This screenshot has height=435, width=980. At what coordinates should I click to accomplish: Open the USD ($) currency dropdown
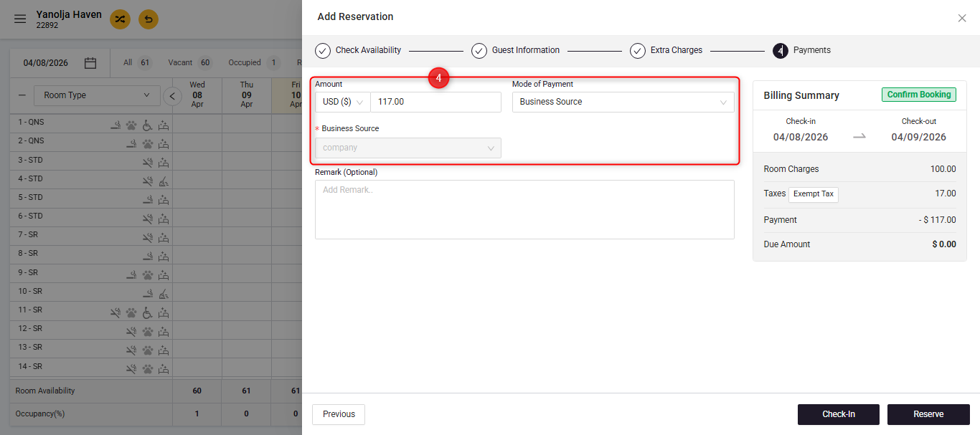coord(342,102)
